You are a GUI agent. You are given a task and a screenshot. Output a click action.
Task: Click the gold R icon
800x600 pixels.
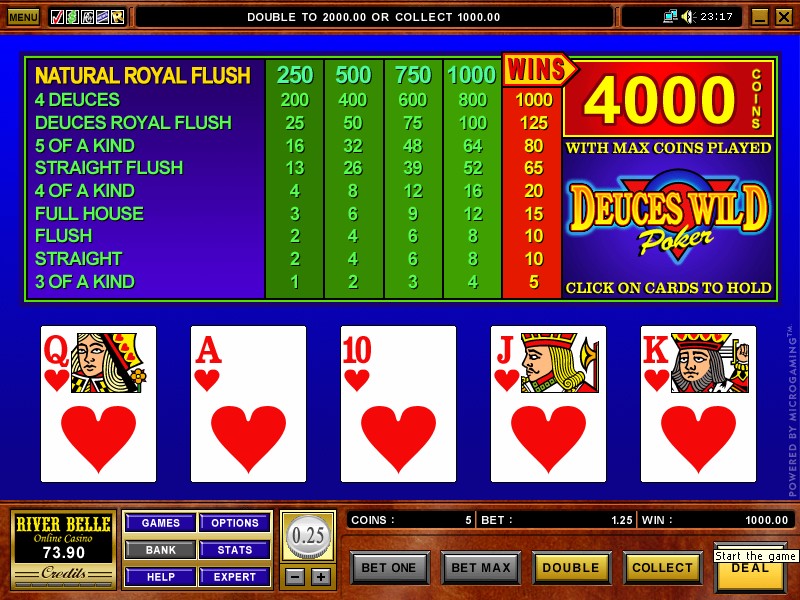click(x=117, y=17)
